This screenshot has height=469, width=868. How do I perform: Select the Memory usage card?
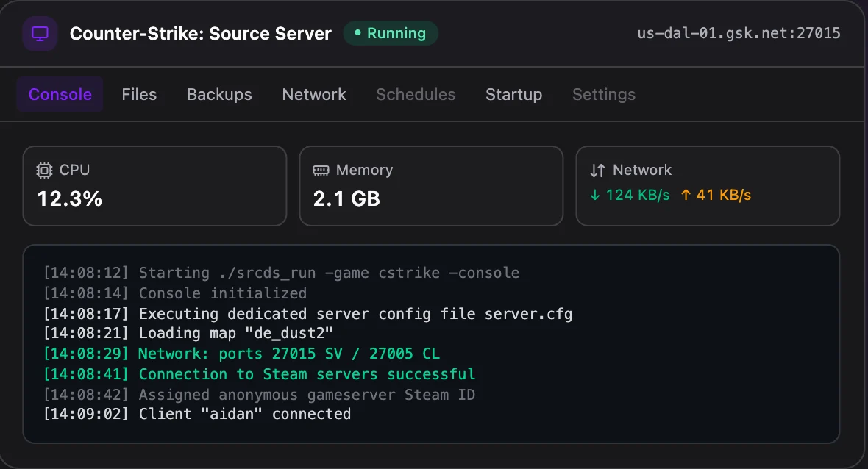pyautogui.click(x=431, y=186)
